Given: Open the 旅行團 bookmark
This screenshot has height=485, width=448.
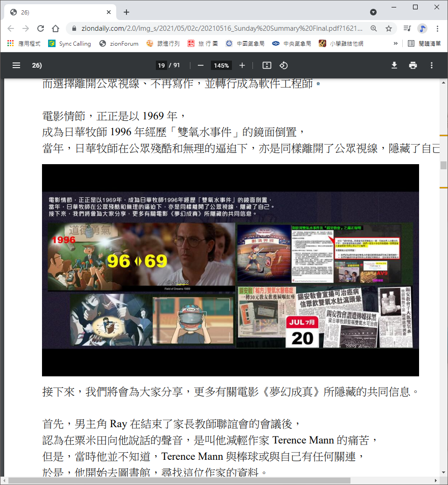Looking at the screenshot, I should click(x=203, y=44).
